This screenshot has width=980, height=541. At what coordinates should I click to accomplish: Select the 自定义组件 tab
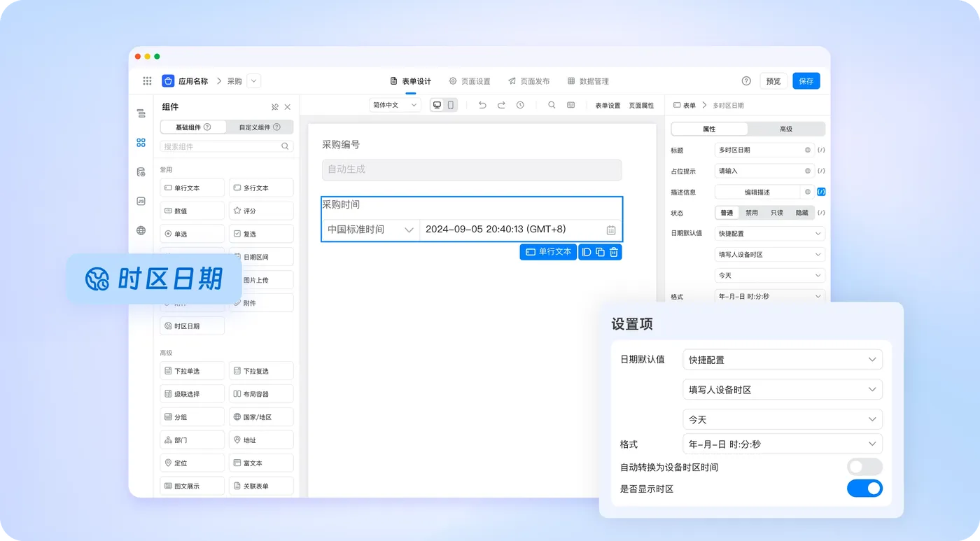[x=260, y=127]
